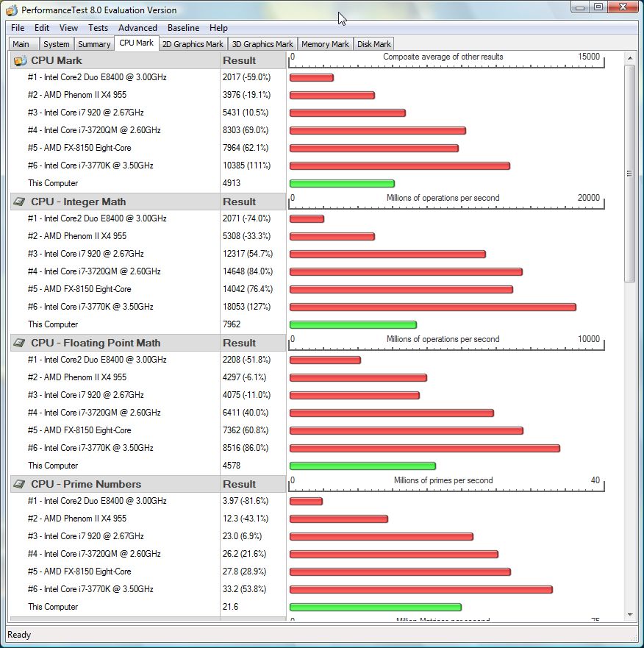
Task: Select CPU Mark row #3 Intel Core i7 920
Action: pyautogui.click(x=86, y=113)
